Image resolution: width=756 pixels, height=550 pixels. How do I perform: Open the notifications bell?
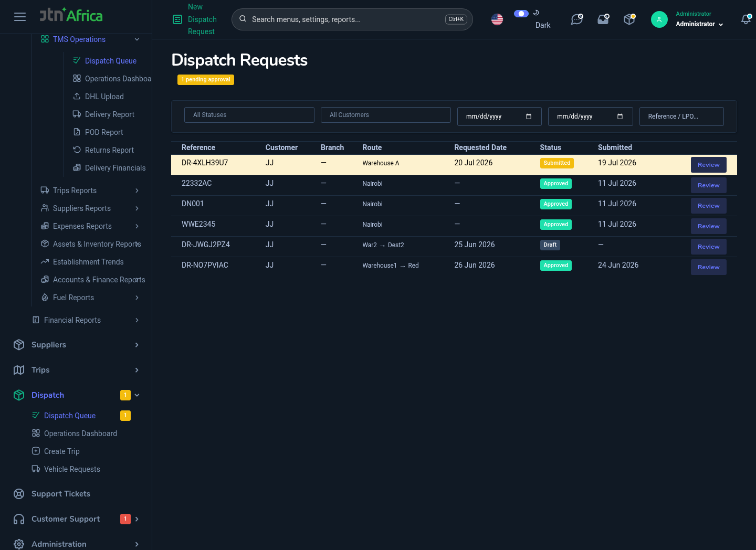click(x=745, y=19)
